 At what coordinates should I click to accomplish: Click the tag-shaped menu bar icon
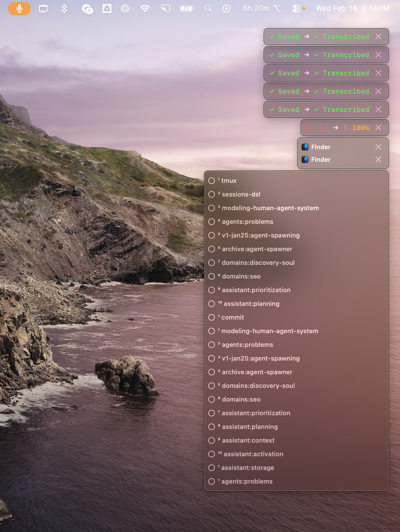[166, 9]
